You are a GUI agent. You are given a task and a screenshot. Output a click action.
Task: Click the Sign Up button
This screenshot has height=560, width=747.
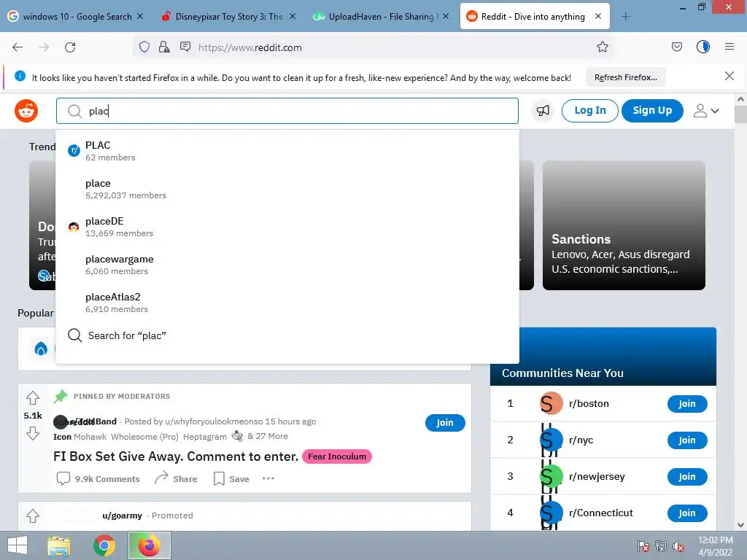tap(652, 111)
